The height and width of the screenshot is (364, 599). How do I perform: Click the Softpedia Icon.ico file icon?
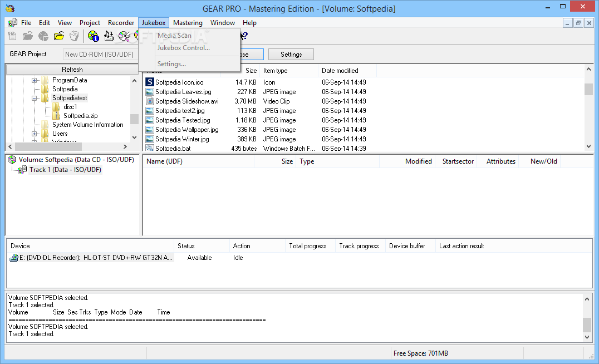pyautogui.click(x=150, y=82)
